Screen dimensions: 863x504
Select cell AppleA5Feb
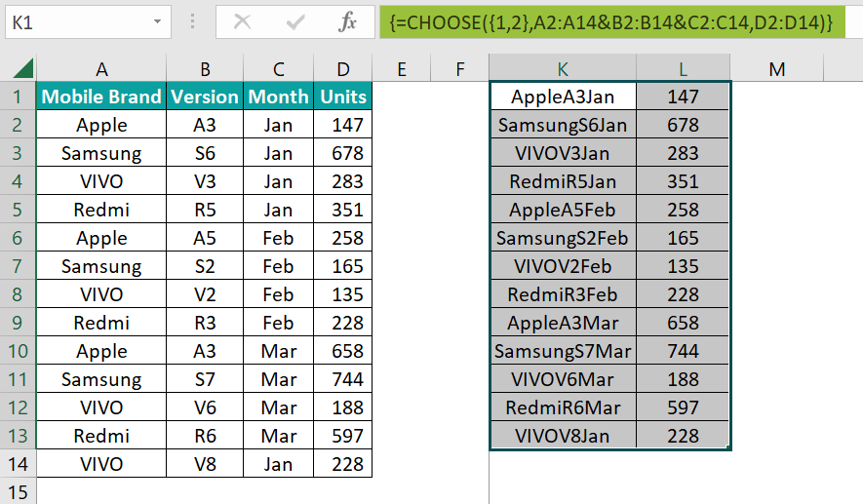563,210
